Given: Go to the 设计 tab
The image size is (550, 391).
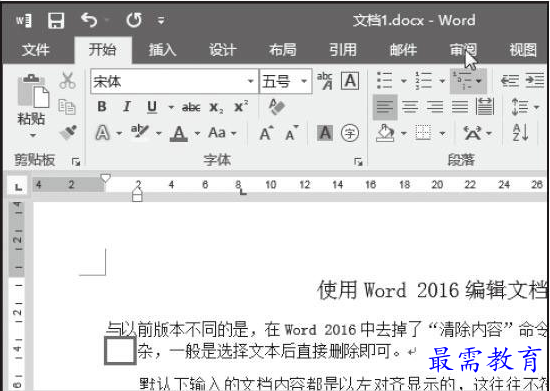Looking at the screenshot, I should pyautogui.click(x=222, y=50).
